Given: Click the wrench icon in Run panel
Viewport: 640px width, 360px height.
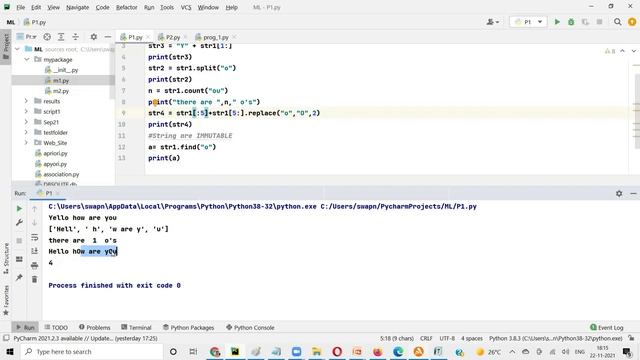Looking at the screenshot, I should click(x=19, y=222).
